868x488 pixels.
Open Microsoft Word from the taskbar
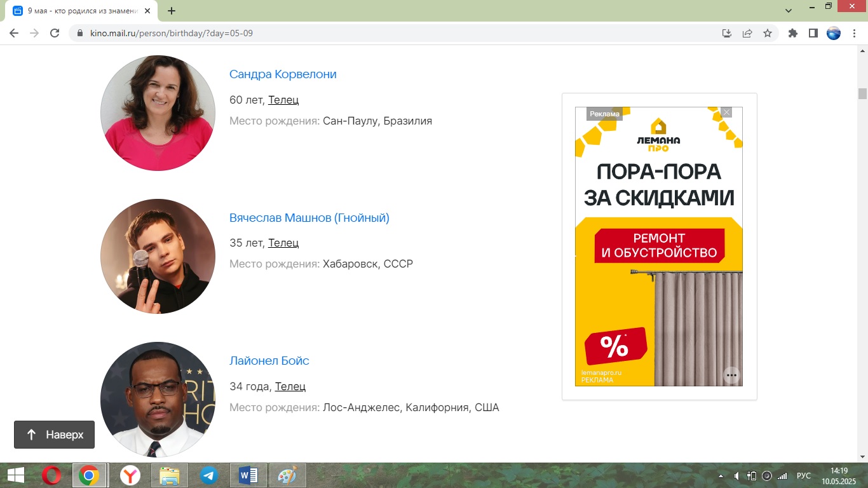[x=248, y=475]
